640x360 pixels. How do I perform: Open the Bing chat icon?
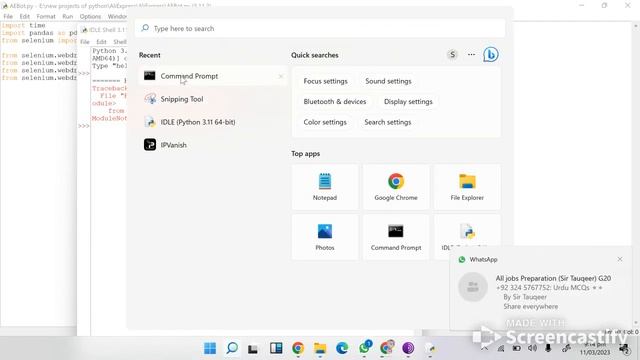[491, 55]
